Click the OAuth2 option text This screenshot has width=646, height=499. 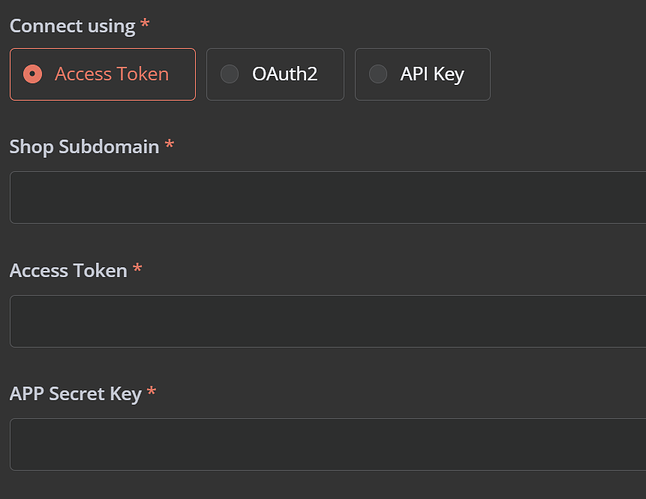[x=285, y=74]
